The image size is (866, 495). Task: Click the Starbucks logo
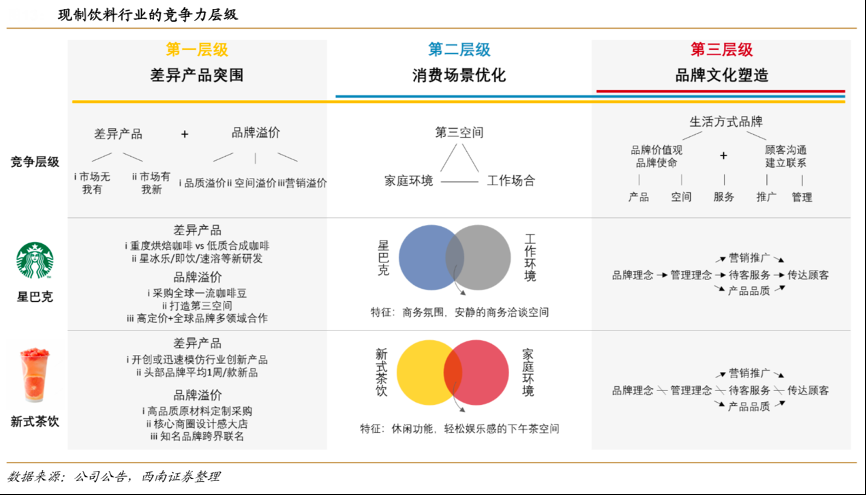pos(35,262)
